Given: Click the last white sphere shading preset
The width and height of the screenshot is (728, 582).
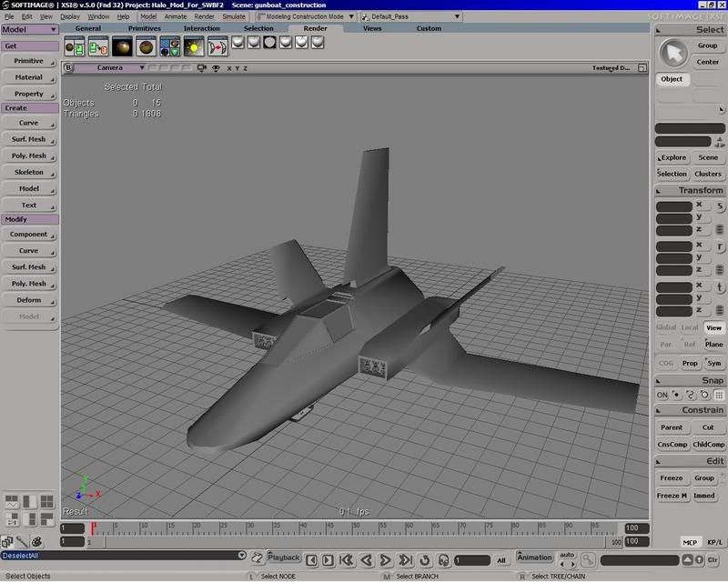Looking at the screenshot, I should coord(318,43).
